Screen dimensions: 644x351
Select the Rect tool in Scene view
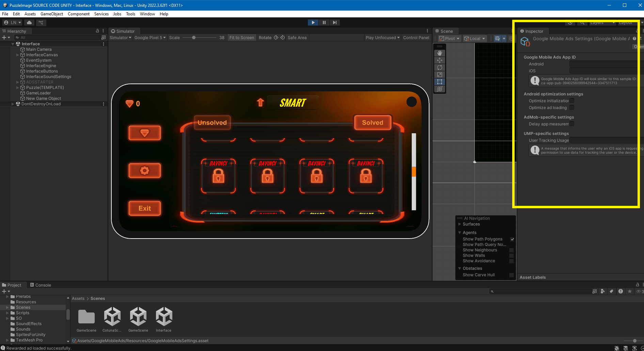[x=440, y=82]
